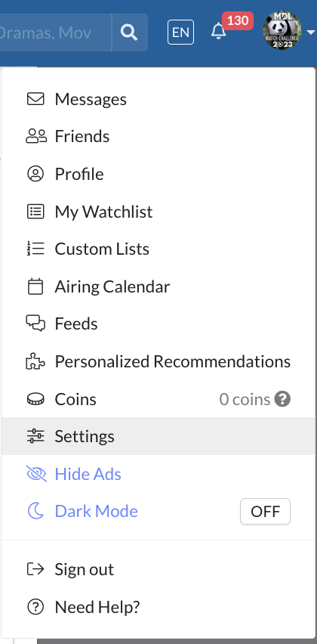Screen dimensions: 317x644
Task: Click the two-people Friends icon
Action: (x=36, y=136)
